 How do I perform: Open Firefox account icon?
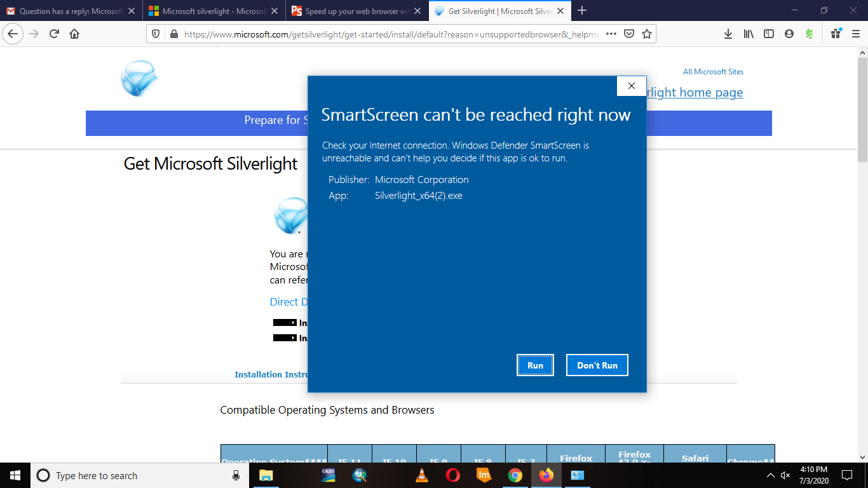[x=789, y=34]
